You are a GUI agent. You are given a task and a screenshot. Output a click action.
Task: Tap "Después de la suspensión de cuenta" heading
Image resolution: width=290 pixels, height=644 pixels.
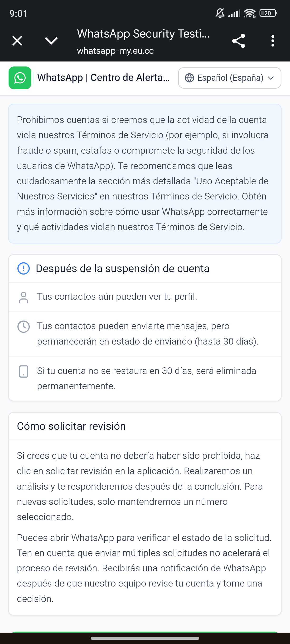123,269
